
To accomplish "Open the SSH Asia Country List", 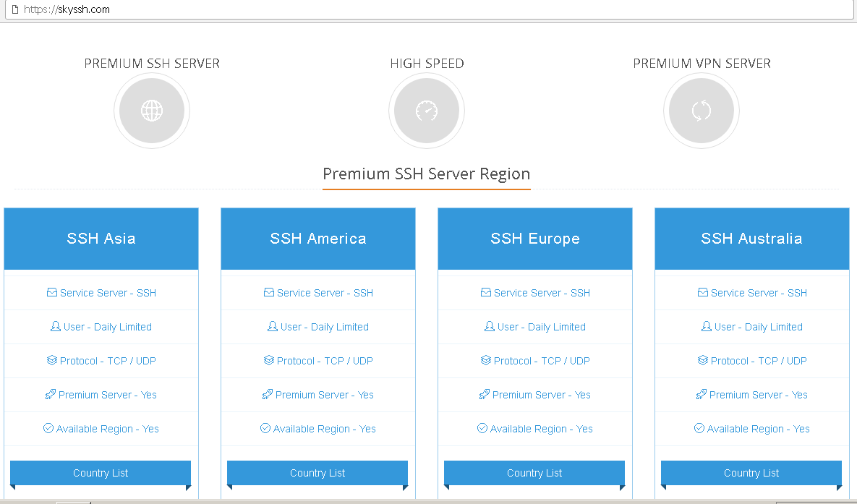I will coord(101,473).
